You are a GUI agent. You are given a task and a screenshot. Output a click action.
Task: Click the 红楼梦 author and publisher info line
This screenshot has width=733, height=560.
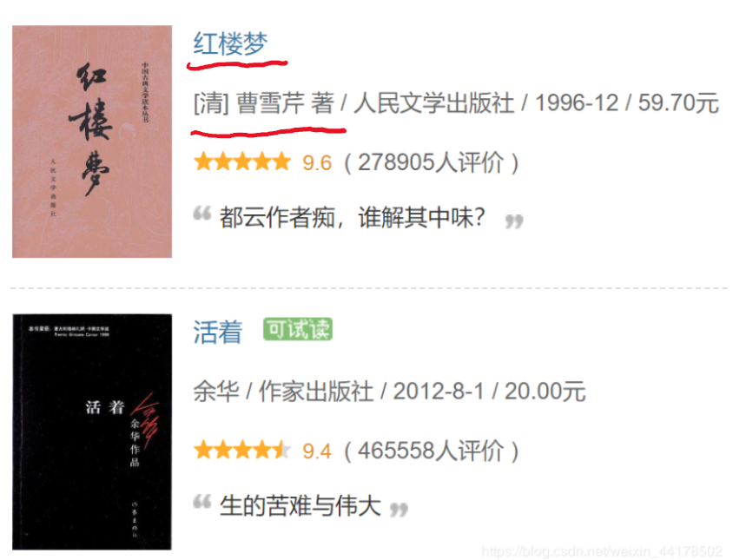(456, 103)
